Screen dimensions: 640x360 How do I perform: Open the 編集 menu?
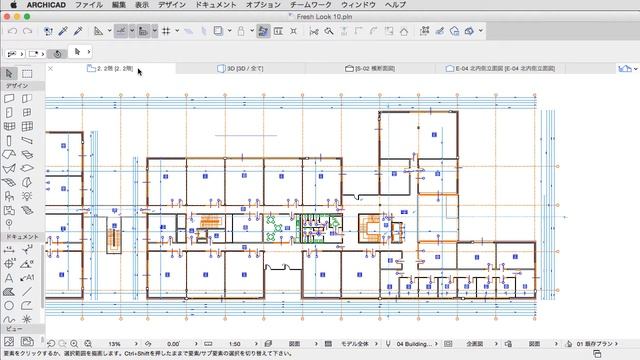coord(119,5)
